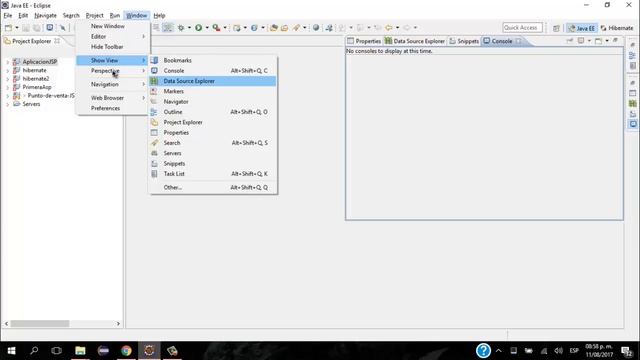
Task: Select Bookmarks from Show View list
Action: point(213,60)
